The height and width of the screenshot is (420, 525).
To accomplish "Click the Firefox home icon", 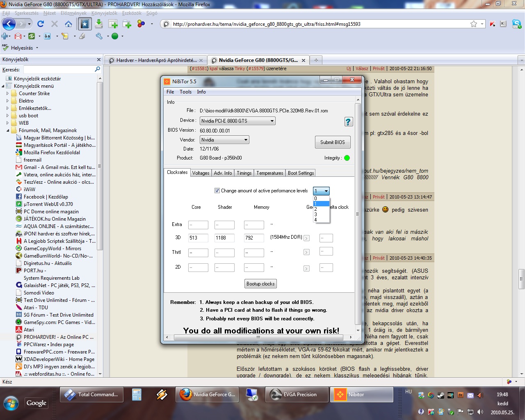I will [x=68, y=24].
